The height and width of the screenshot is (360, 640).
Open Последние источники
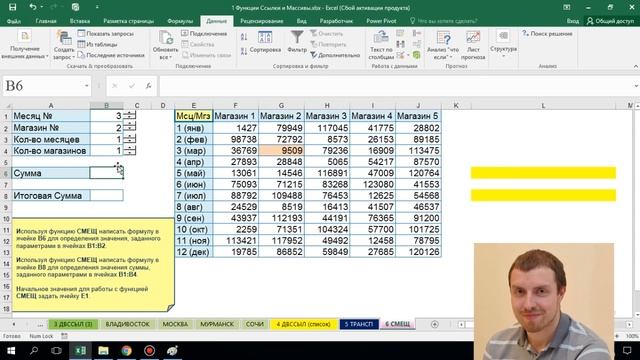click(x=111, y=55)
